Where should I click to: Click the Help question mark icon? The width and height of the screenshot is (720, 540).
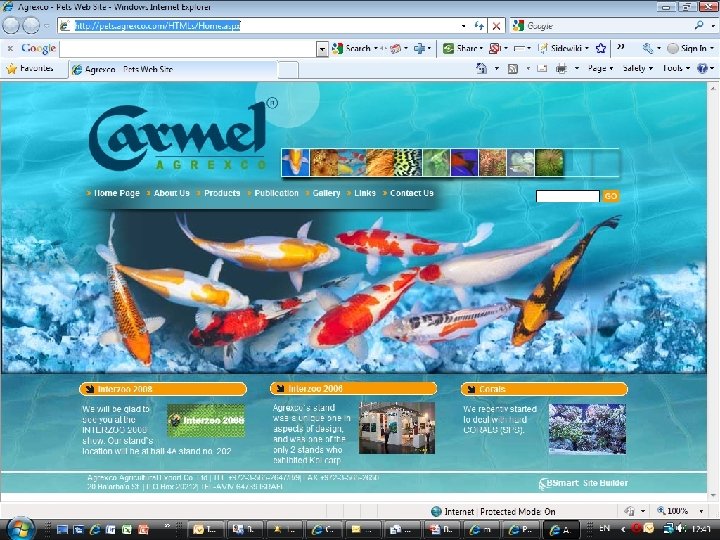pos(702,68)
